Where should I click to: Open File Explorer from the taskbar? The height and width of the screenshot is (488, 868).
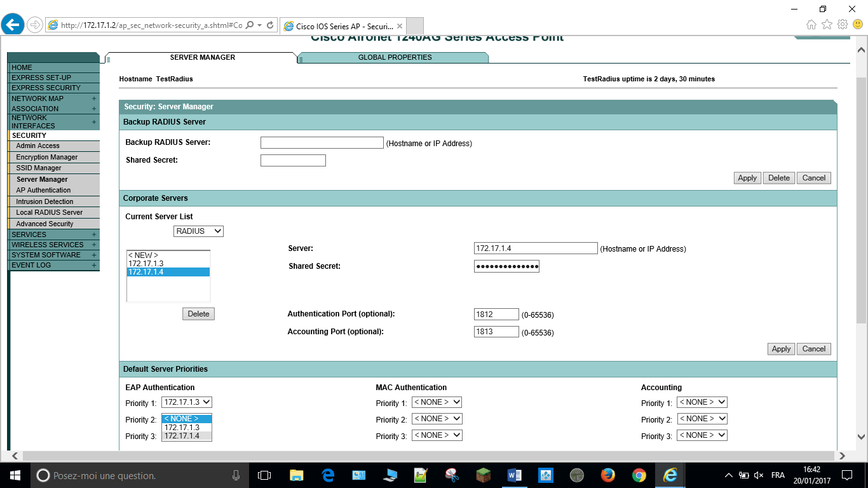pyautogui.click(x=296, y=475)
